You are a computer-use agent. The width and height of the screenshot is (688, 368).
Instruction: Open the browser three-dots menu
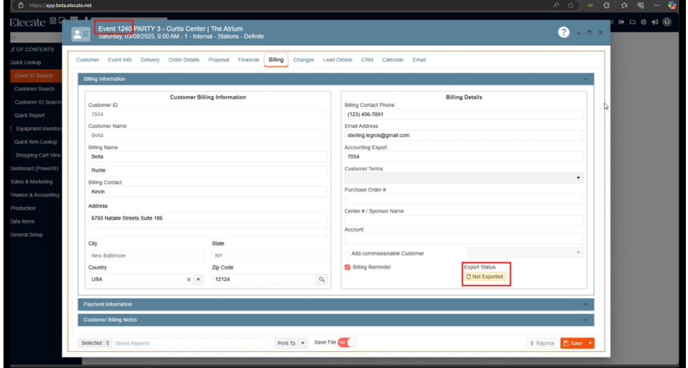click(656, 5)
